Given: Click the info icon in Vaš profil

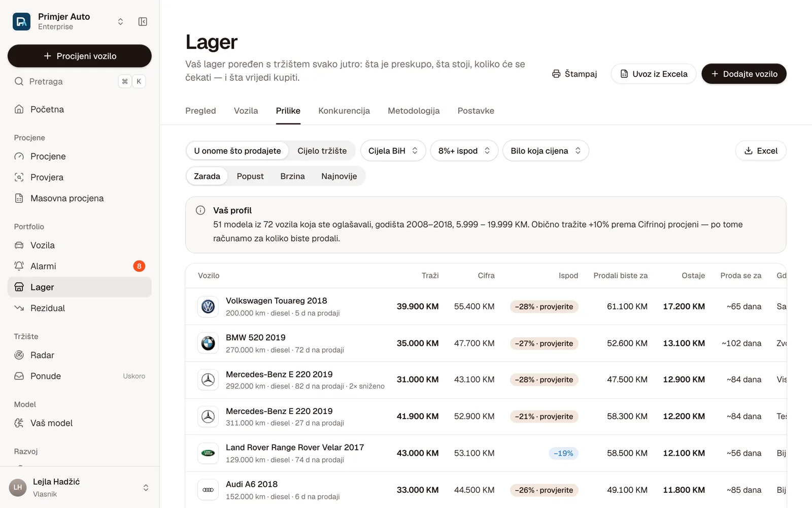Looking at the screenshot, I should pos(200,210).
